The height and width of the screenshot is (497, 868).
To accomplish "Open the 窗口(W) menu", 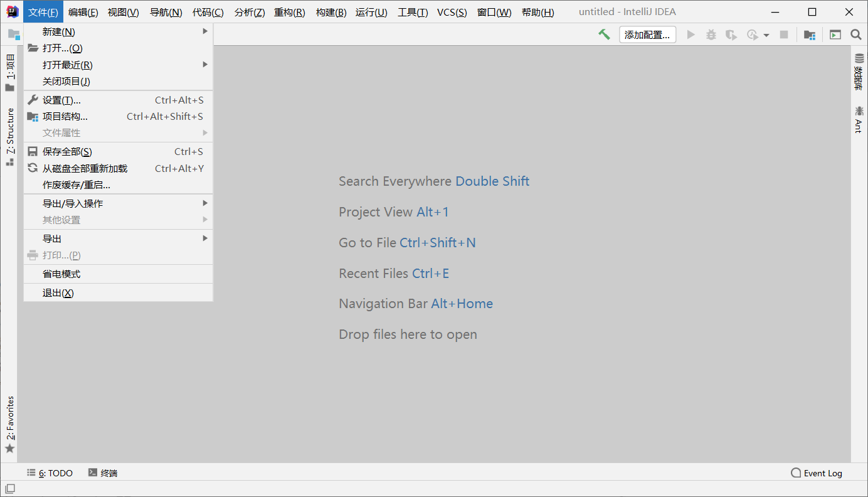I will coord(494,12).
